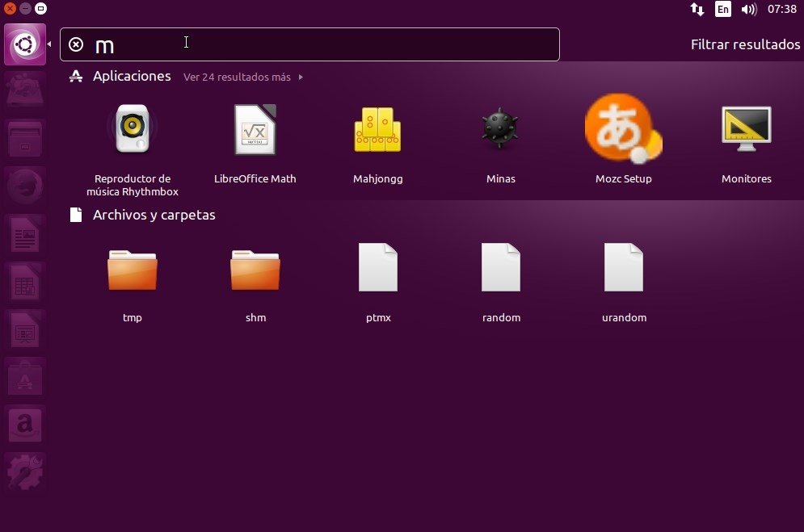Clear the search field with the X icon
Image resolution: width=804 pixels, height=532 pixels.
[76, 44]
